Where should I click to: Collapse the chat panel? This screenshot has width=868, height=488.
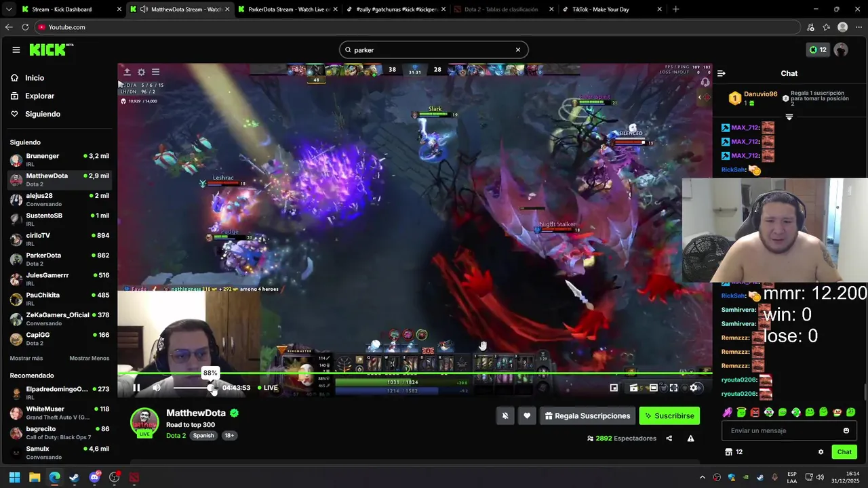pos(722,73)
